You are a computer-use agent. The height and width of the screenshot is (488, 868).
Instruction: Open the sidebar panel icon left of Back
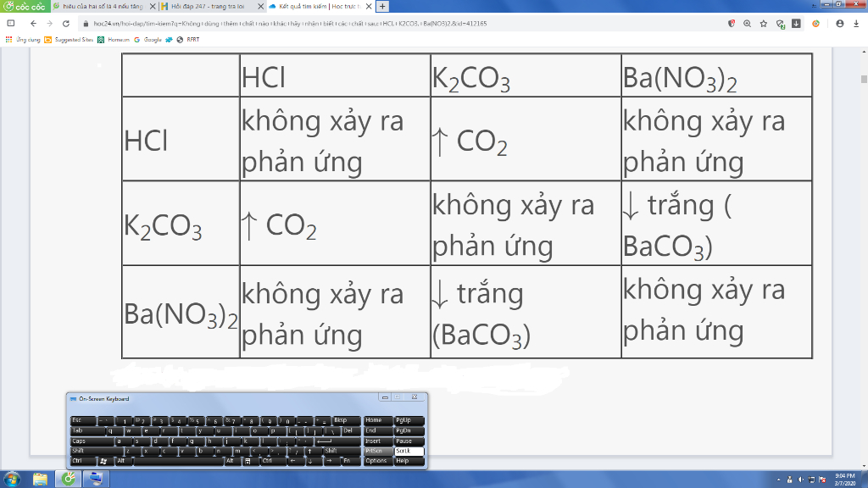coord(10,24)
